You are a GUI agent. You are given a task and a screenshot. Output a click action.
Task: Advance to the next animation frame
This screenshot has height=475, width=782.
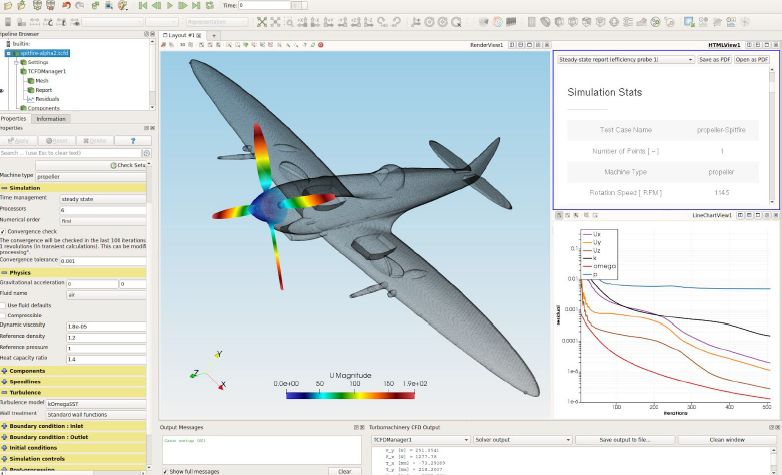[x=183, y=5]
